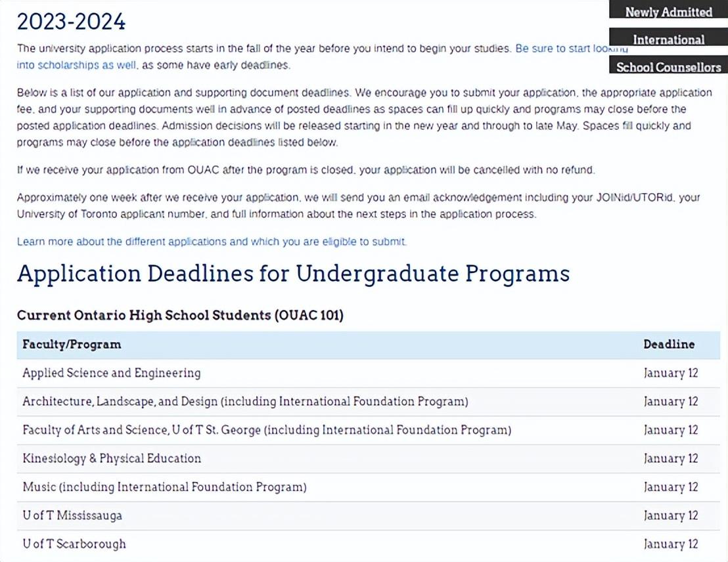The height and width of the screenshot is (562, 728).
Task: Click the Applied Science and Engineering row
Action: [112, 373]
